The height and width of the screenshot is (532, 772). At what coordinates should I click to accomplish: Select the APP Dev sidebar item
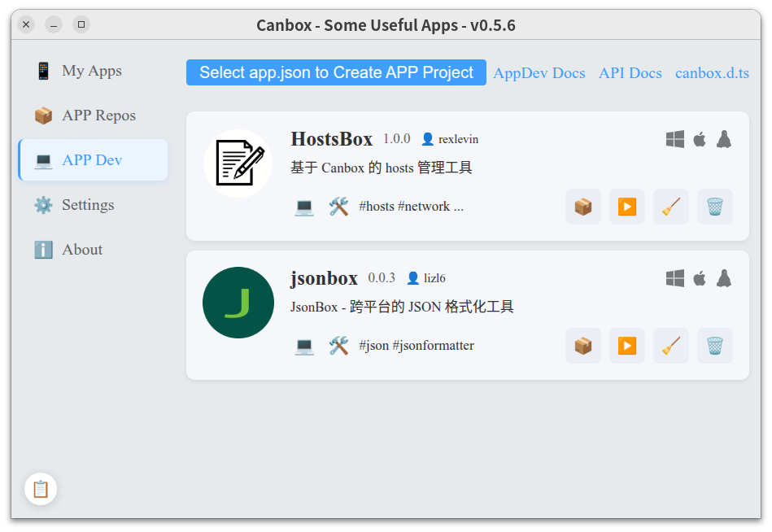(x=92, y=160)
